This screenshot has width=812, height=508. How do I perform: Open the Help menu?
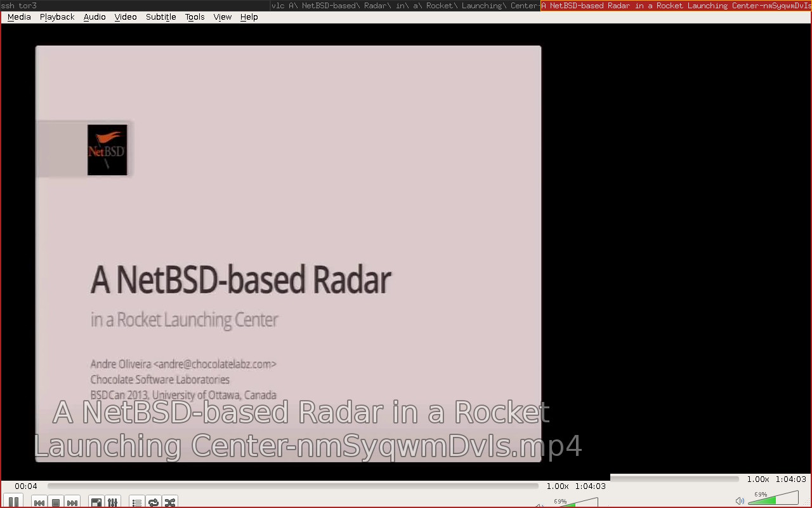249,17
